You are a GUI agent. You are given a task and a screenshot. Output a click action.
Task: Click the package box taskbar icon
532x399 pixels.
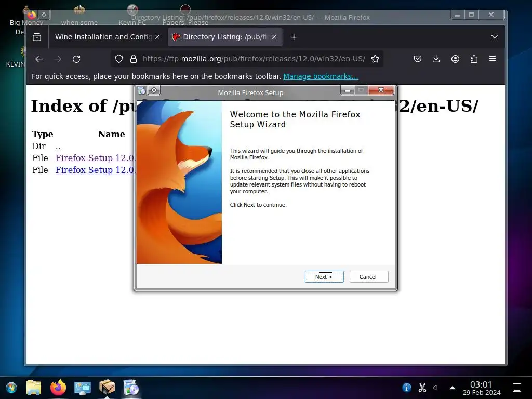(x=107, y=388)
